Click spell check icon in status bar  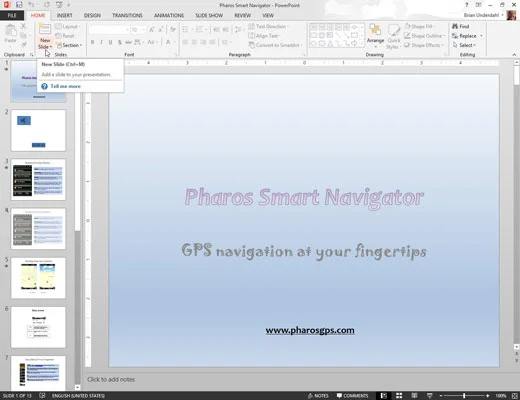[x=42, y=396]
